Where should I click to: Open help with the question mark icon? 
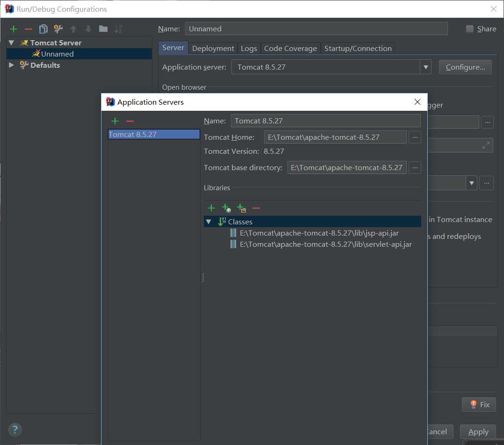tap(15, 430)
